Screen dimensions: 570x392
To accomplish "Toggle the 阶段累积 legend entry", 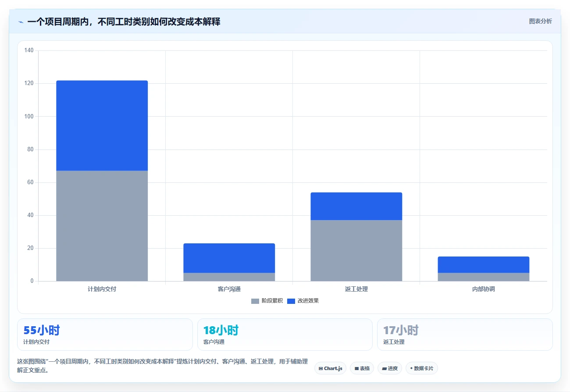I will [x=267, y=301].
